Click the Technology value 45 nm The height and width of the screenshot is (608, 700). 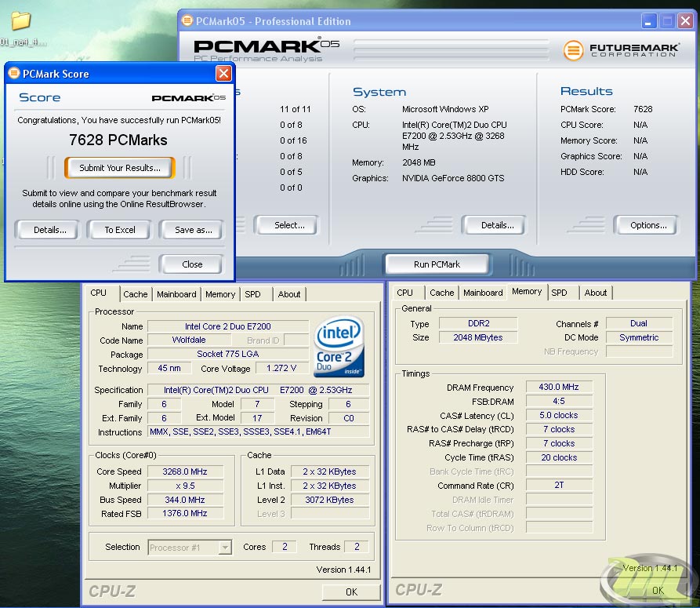click(x=169, y=368)
